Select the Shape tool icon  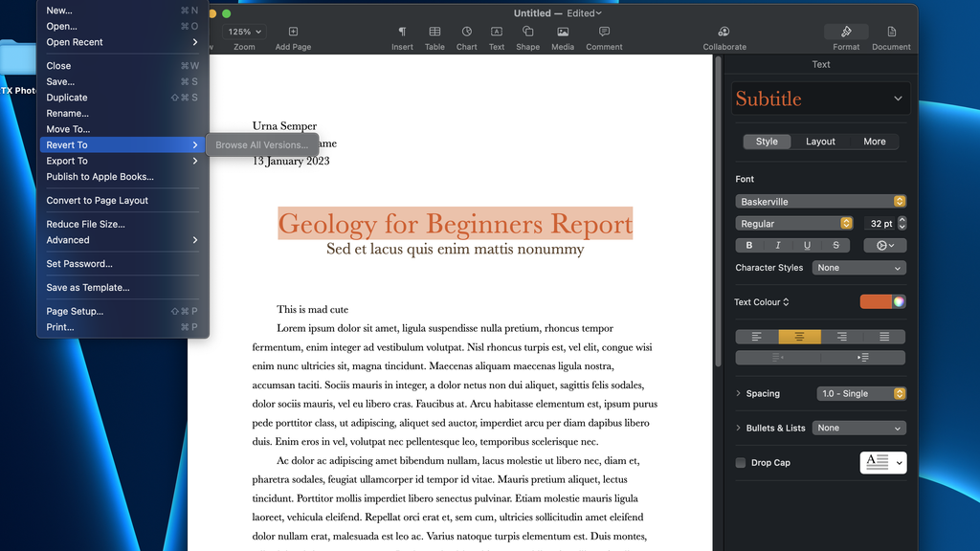click(x=527, y=33)
